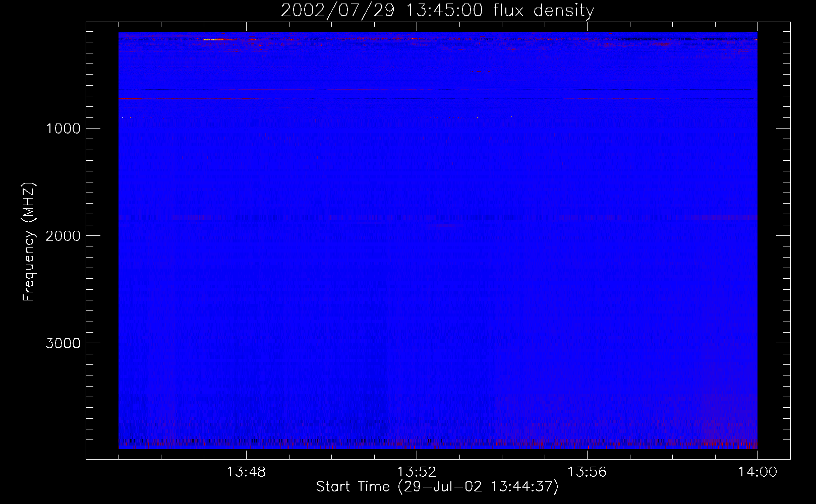Click the bright yellow burst near top of spectrogram
Screen dimensions: 816x504
(218, 39)
